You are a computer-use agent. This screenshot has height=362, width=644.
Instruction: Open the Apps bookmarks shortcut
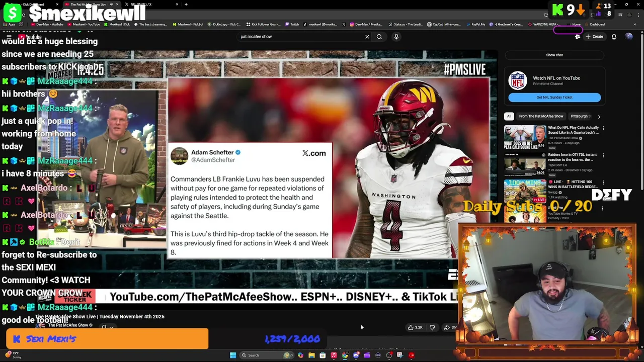(10, 24)
